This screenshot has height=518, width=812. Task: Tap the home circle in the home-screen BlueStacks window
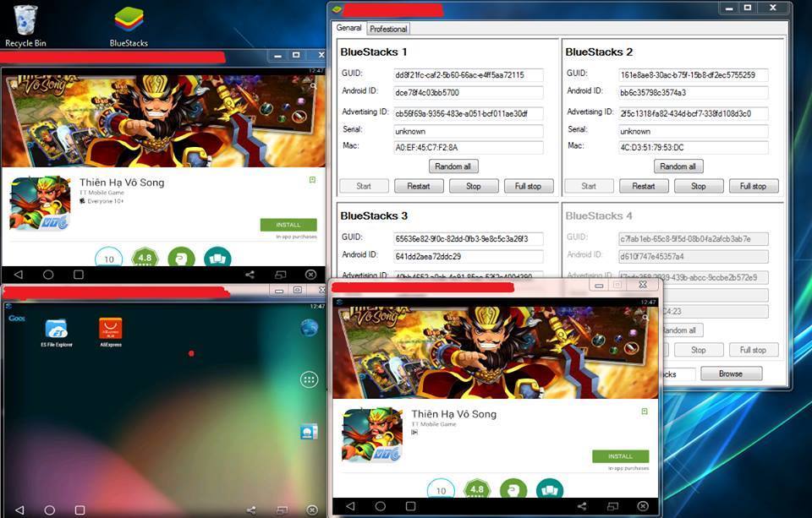pos(49,510)
